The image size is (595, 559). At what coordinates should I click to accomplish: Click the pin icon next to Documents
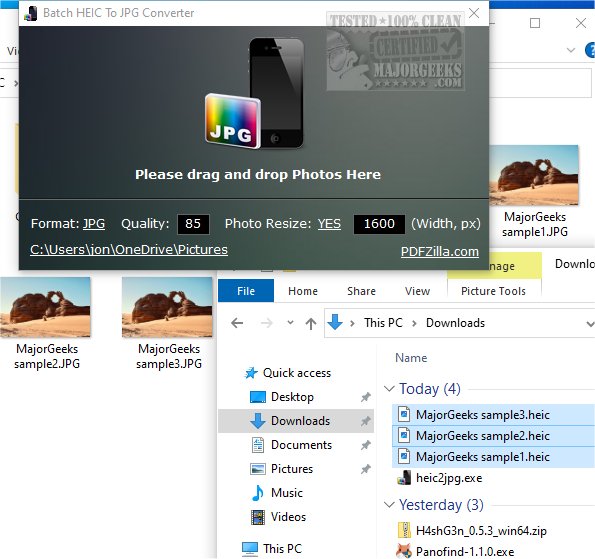[x=365, y=445]
